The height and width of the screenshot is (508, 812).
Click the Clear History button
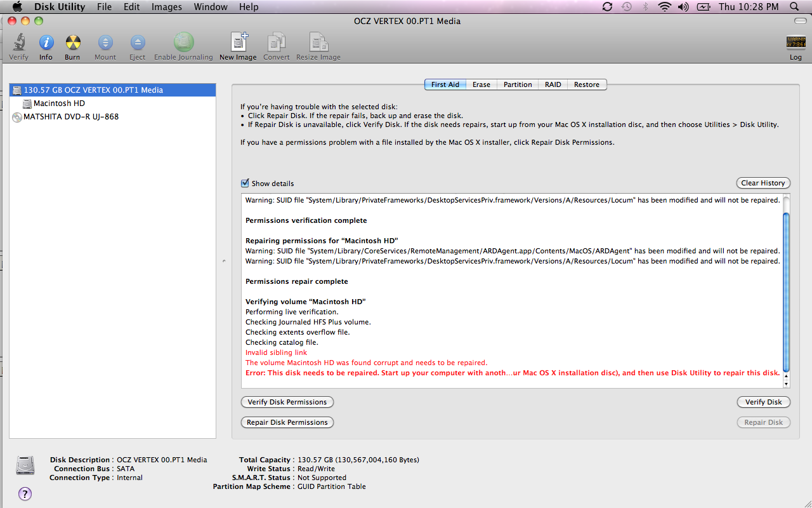763,183
